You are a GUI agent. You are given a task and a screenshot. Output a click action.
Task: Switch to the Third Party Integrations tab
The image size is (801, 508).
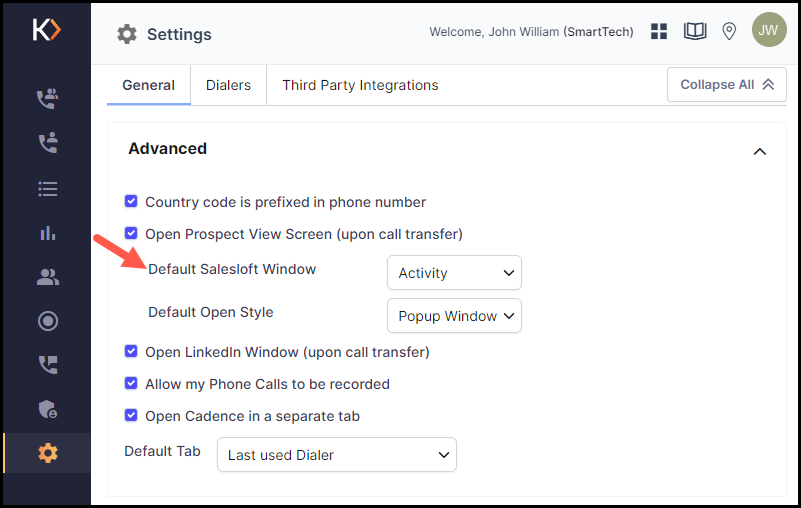[360, 85]
